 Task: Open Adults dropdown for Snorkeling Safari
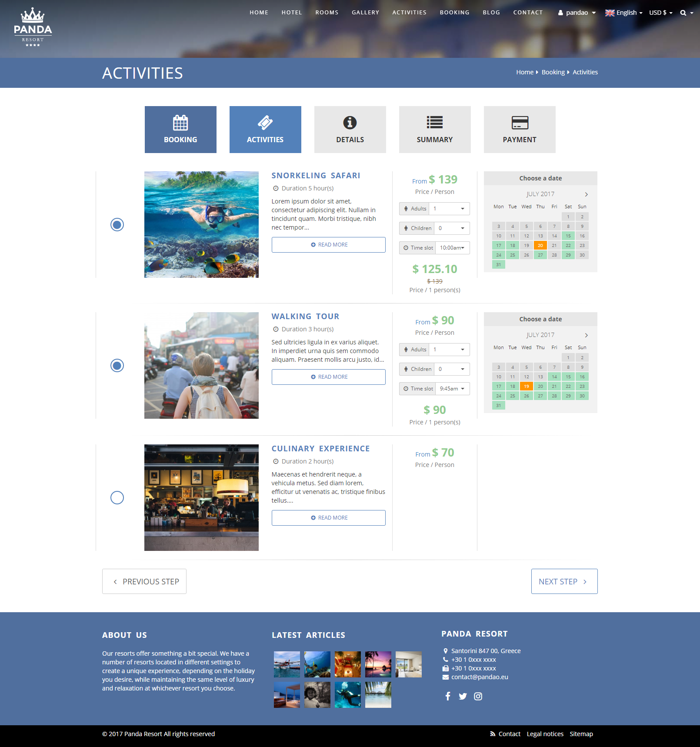(x=449, y=209)
